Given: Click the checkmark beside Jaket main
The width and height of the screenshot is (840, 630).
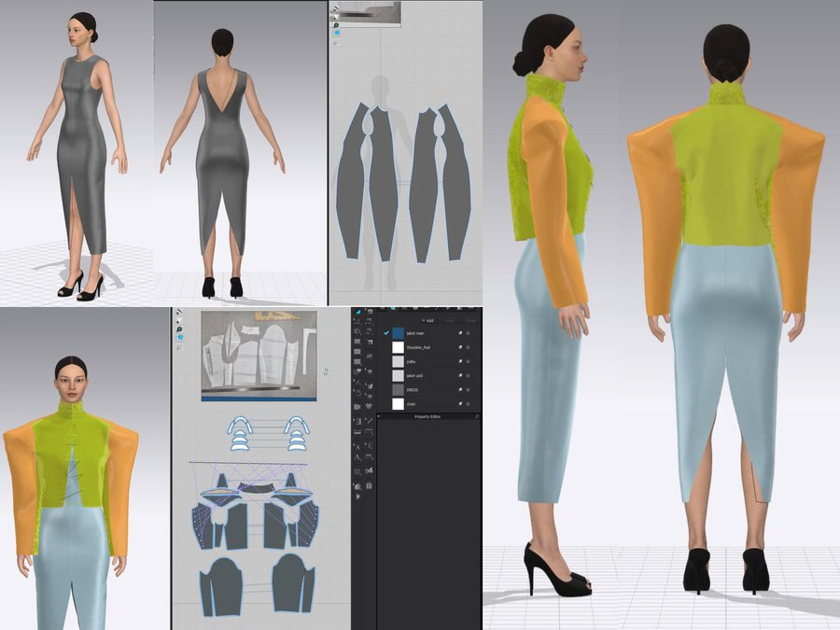Looking at the screenshot, I should pyautogui.click(x=385, y=332).
